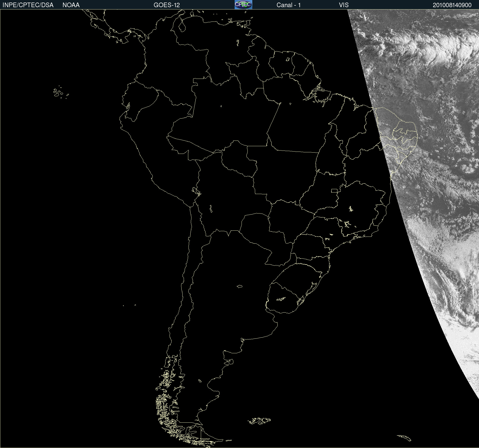Click the GOES-12 satellite label
Screen dimensions: 479x448
coord(167,5)
